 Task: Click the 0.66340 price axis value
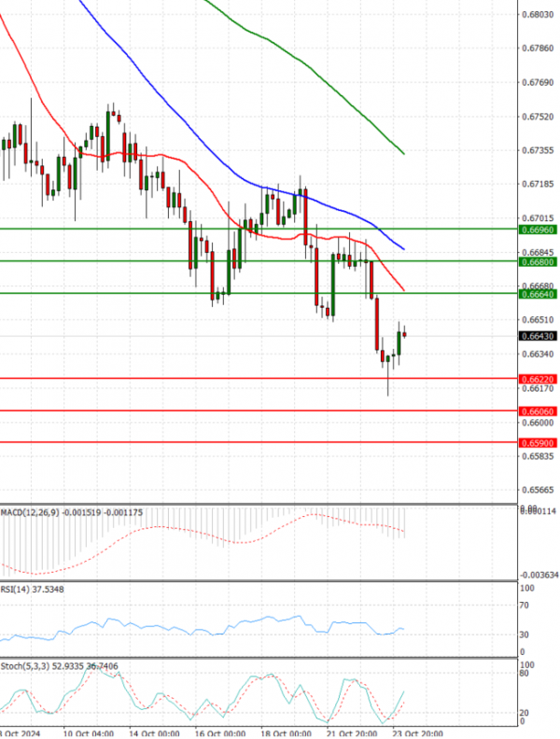click(x=539, y=355)
